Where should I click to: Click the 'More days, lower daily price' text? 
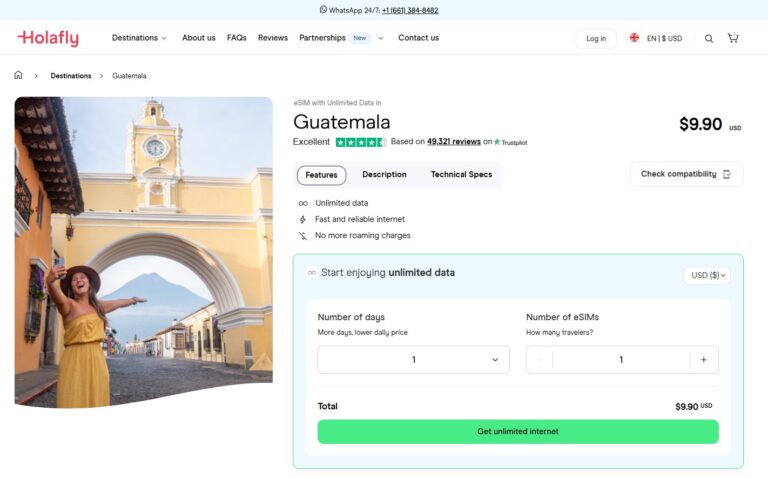tap(362, 332)
